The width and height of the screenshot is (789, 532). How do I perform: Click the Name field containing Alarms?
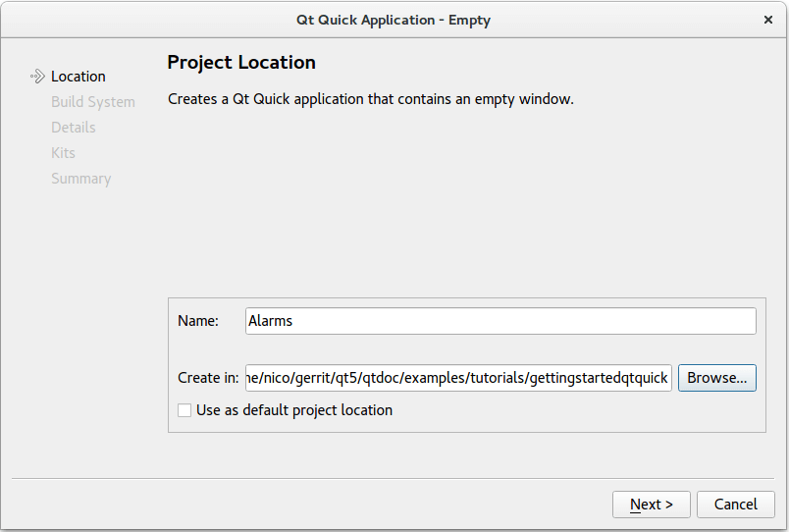coord(500,321)
